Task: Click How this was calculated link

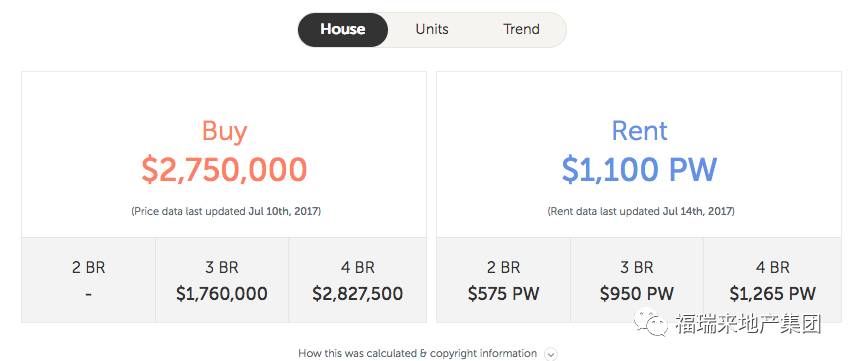Action: pyautogui.click(x=417, y=353)
